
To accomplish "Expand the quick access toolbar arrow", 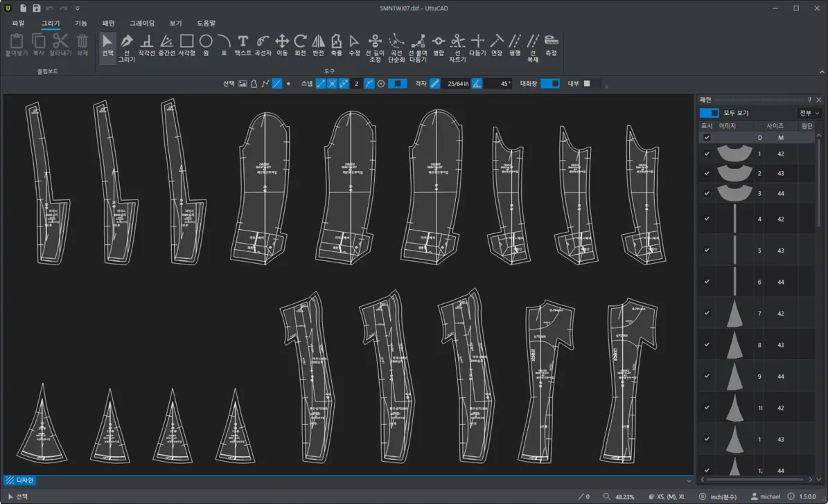I will (77, 8).
